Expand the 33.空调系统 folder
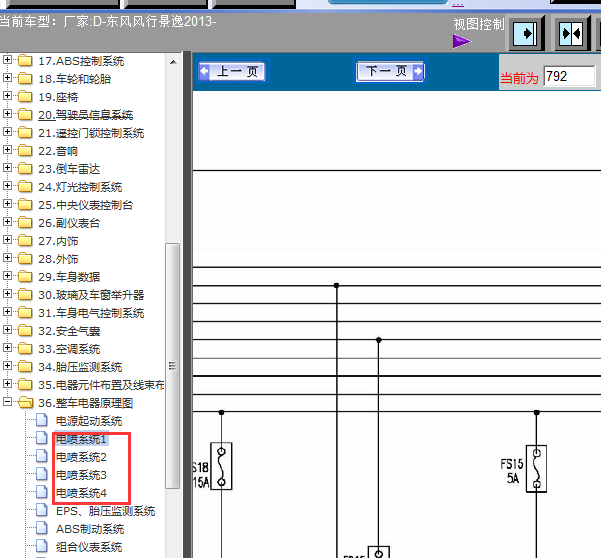 (x=7, y=348)
